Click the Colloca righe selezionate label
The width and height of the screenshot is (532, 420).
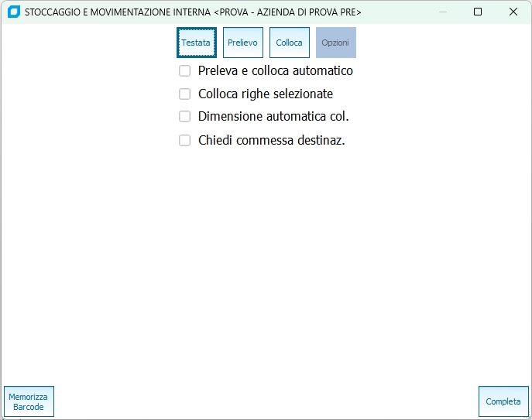tap(266, 94)
